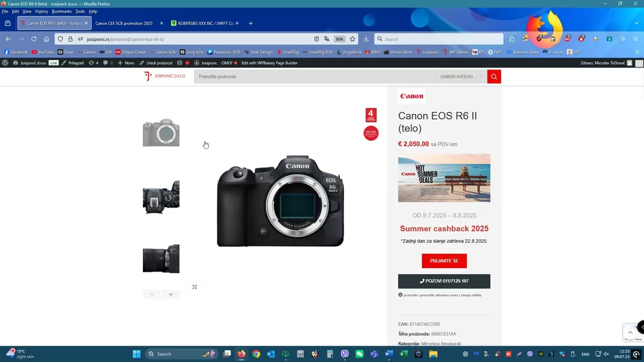Screen dimensions: 644x362
Task: Expand the hidden extensions overflow chevron
Action: point(622,39)
